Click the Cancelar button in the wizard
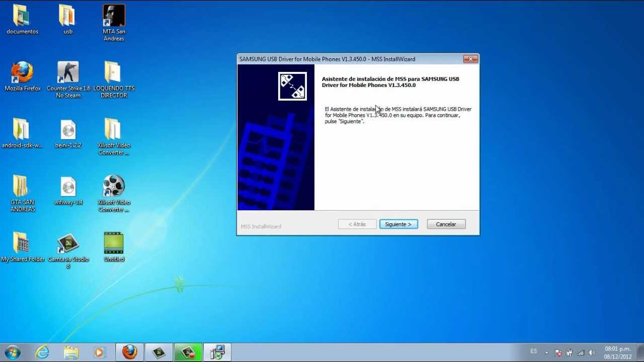Image resolution: width=644 pixels, height=362 pixels. (x=446, y=224)
